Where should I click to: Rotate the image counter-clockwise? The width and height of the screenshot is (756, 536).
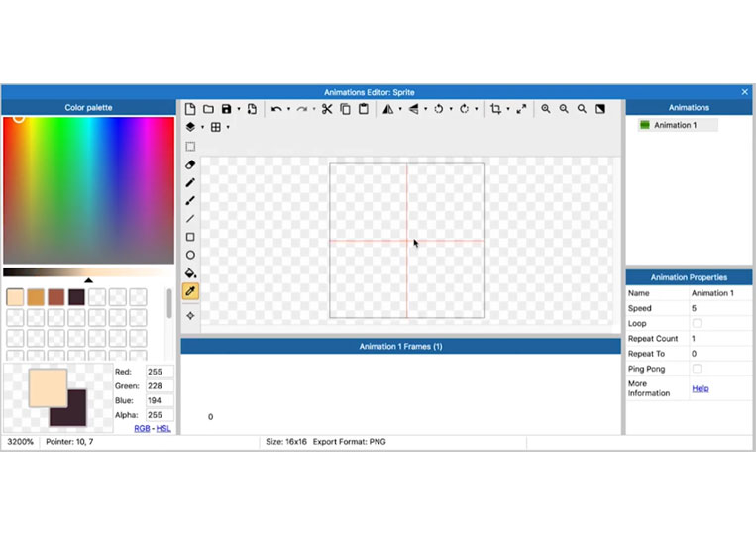pos(439,109)
